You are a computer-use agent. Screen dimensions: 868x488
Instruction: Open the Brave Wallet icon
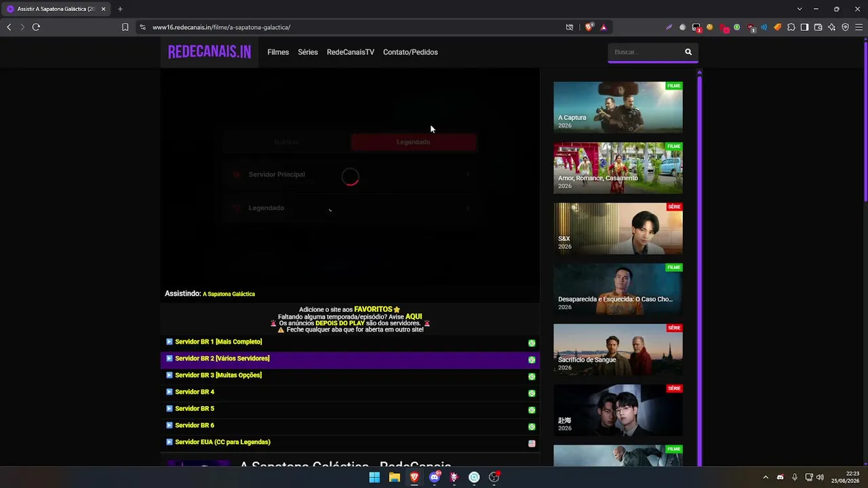(x=818, y=27)
